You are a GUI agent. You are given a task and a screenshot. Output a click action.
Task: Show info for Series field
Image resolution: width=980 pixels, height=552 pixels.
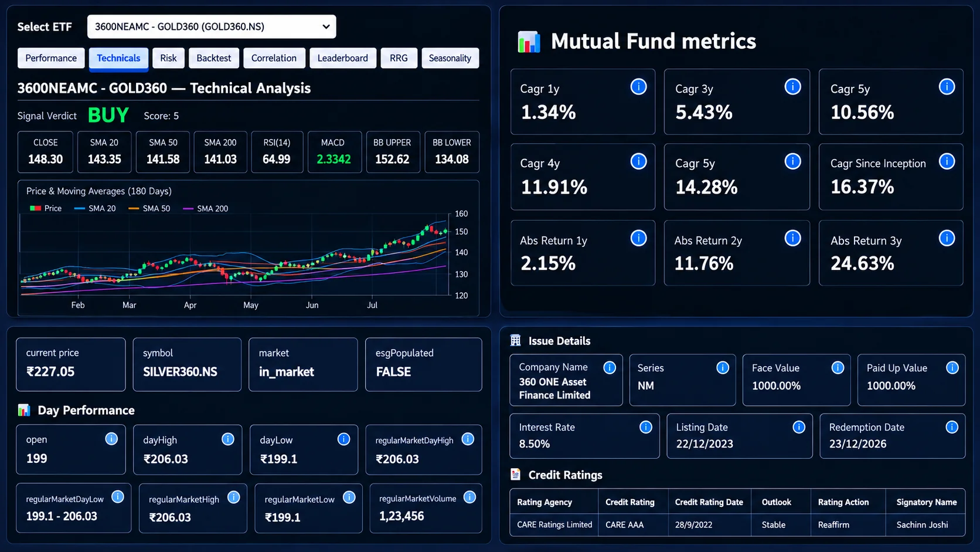[723, 367]
